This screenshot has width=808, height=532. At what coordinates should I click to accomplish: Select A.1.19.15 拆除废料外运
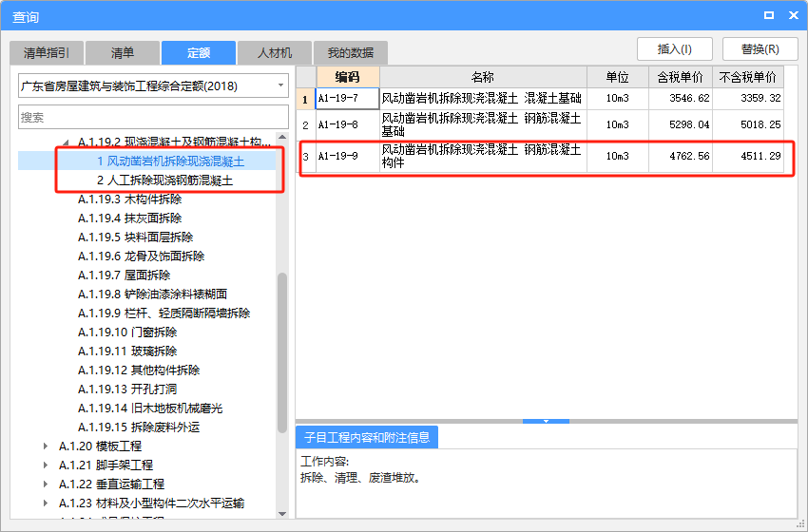pyautogui.click(x=139, y=427)
